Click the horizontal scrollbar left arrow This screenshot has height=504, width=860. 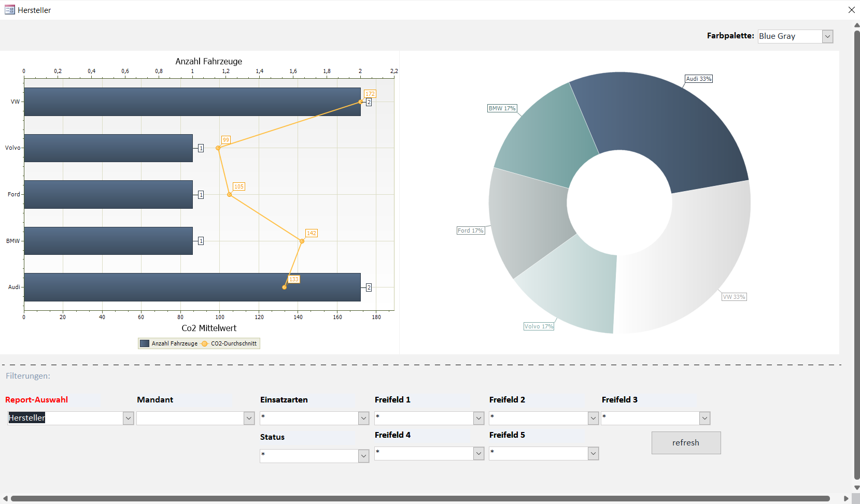5,499
